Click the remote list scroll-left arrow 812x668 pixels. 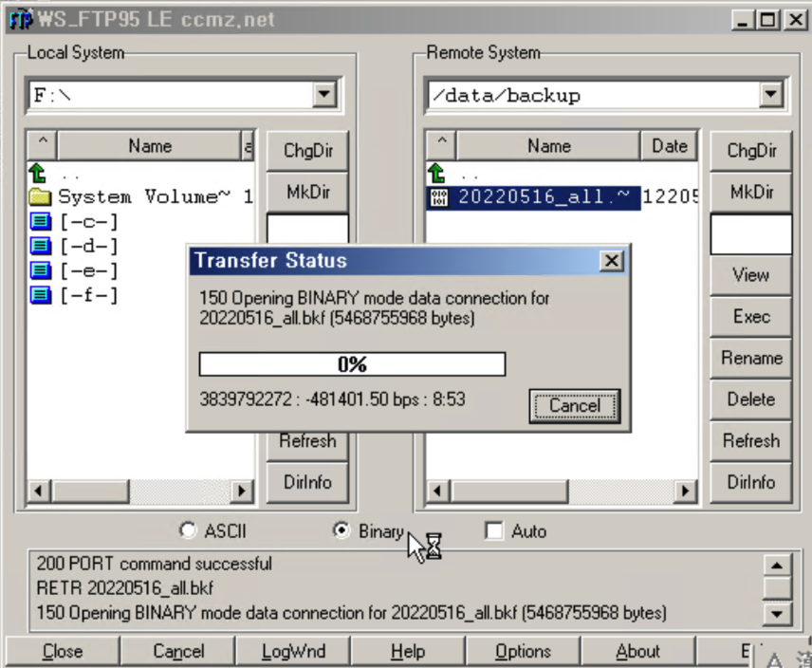pyautogui.click(x=438, y=491)
